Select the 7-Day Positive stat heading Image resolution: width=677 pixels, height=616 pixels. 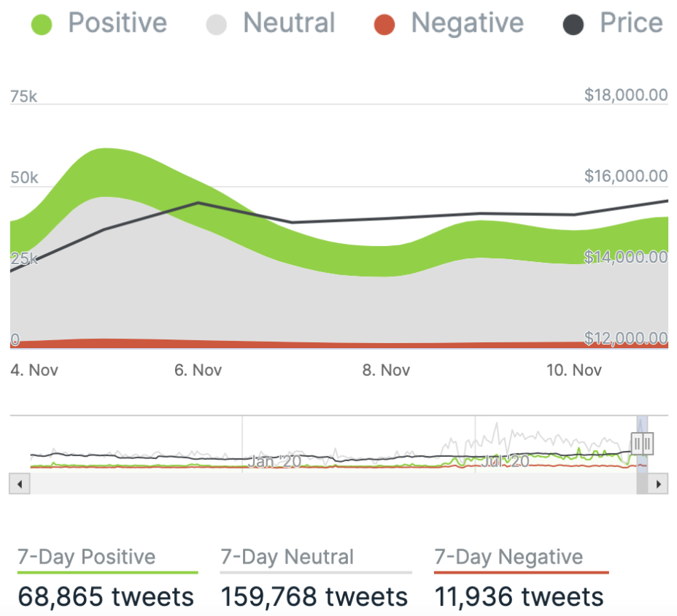click(87, 558)
